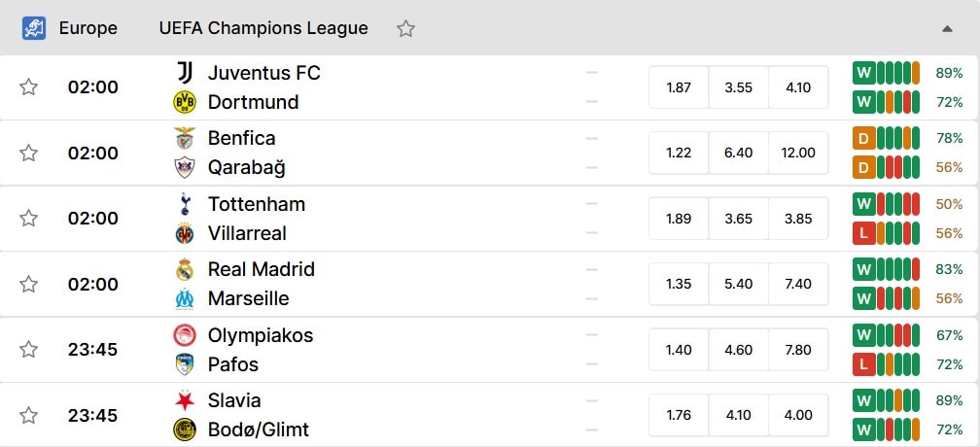This screenshot has width=980, height=447.
Task: Click the Juventus FC club crest
Action: coord(185,73)
